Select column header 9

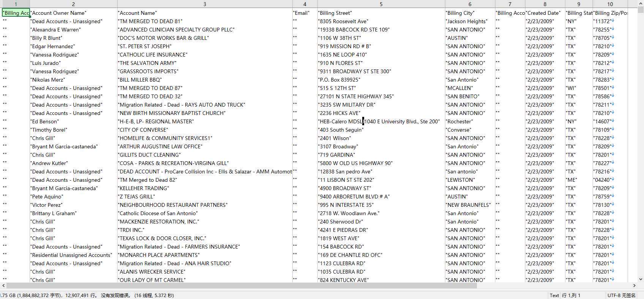(579, 4)
